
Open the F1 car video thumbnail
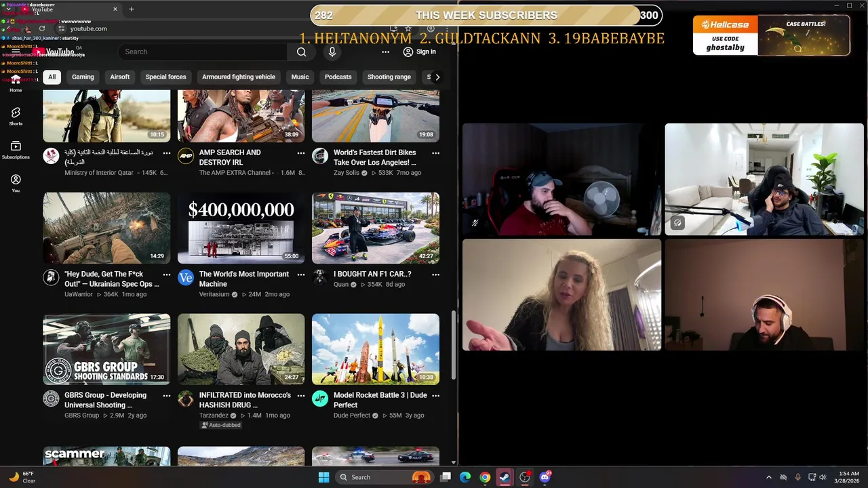(376, 228)
